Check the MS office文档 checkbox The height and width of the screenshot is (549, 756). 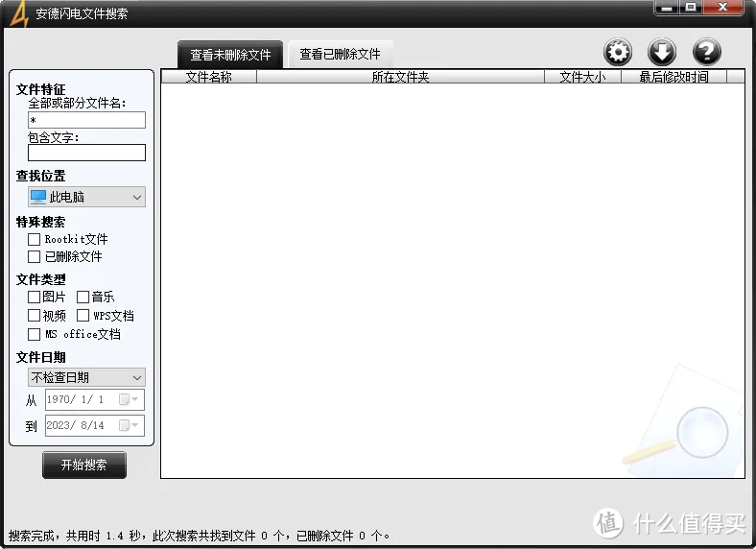pyautogui.click(x=34, y=334)
